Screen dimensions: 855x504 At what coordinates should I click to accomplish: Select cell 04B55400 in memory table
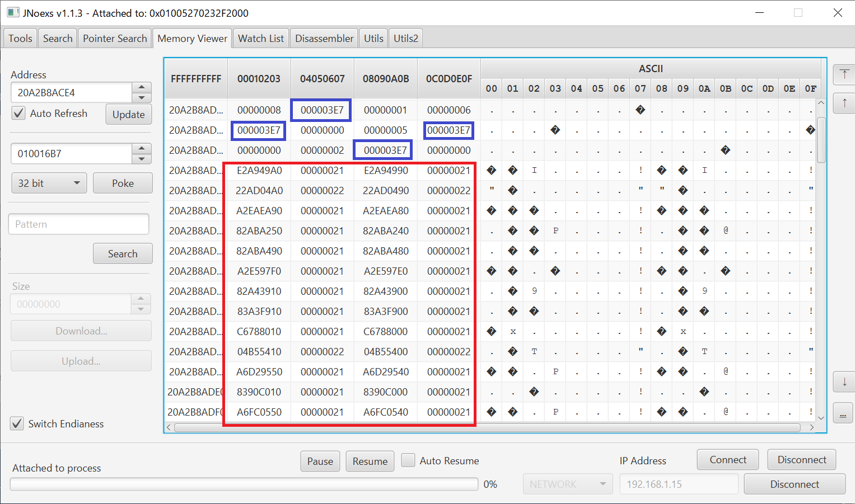tap(386, 351)
